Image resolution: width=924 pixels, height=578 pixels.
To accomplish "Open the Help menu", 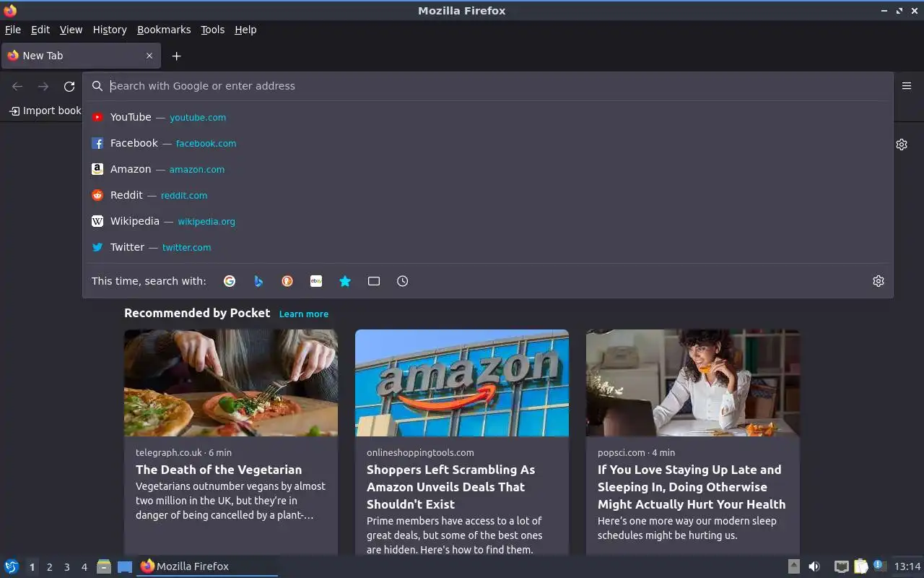I will (245, 30).
